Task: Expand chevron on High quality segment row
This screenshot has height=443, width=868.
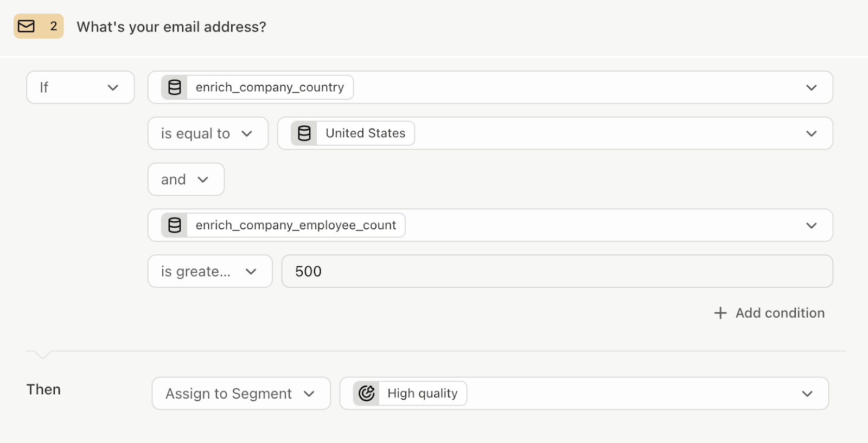Action: click(x=807, y=394)
